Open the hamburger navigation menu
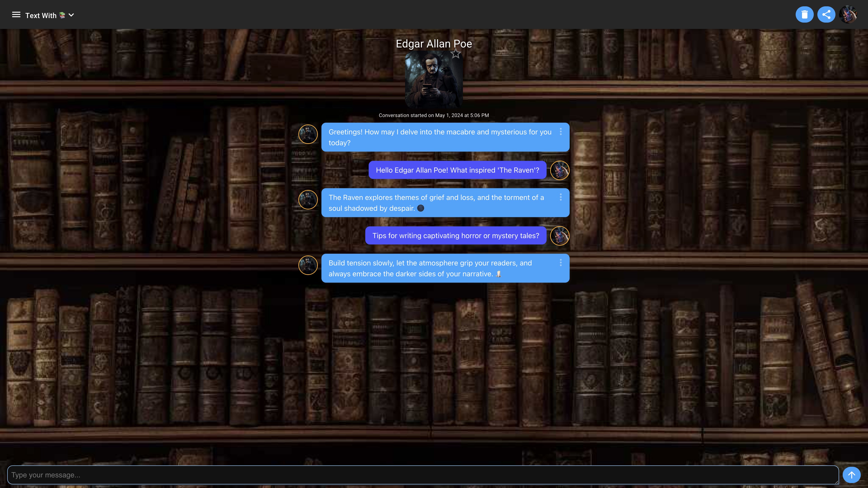 16,15
